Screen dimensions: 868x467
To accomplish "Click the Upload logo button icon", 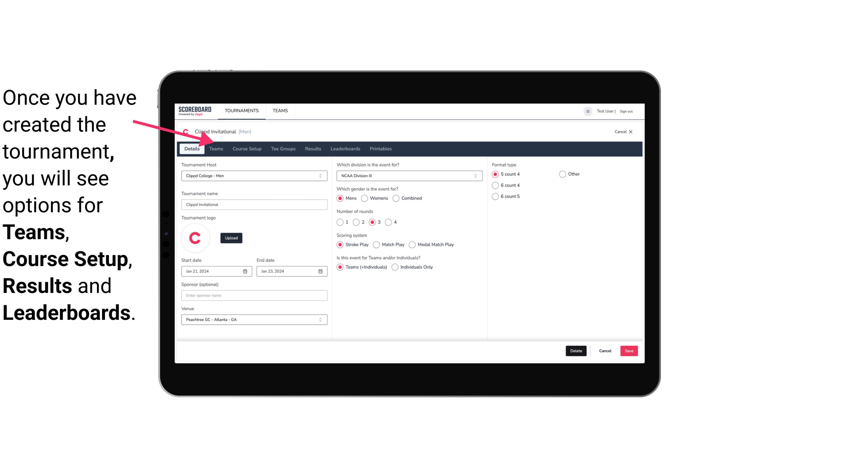I will 231,238.
